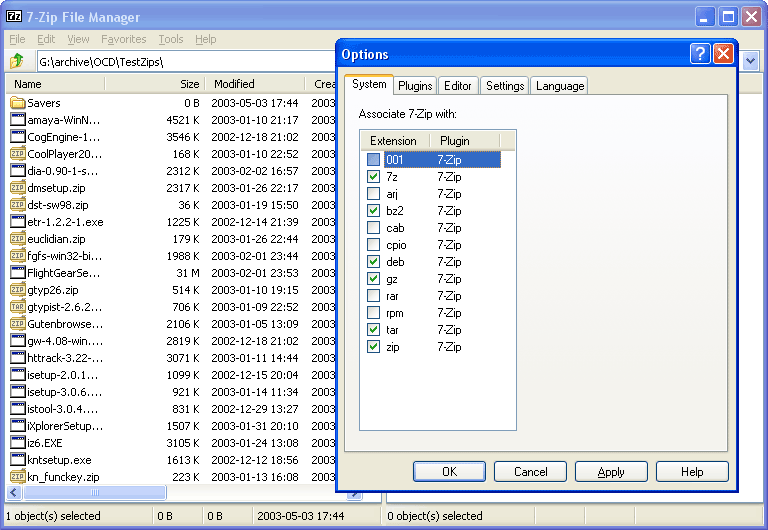This screenshot has width=768, height=530.
Task: Sort by the Size column header
Action: point(155,84)
